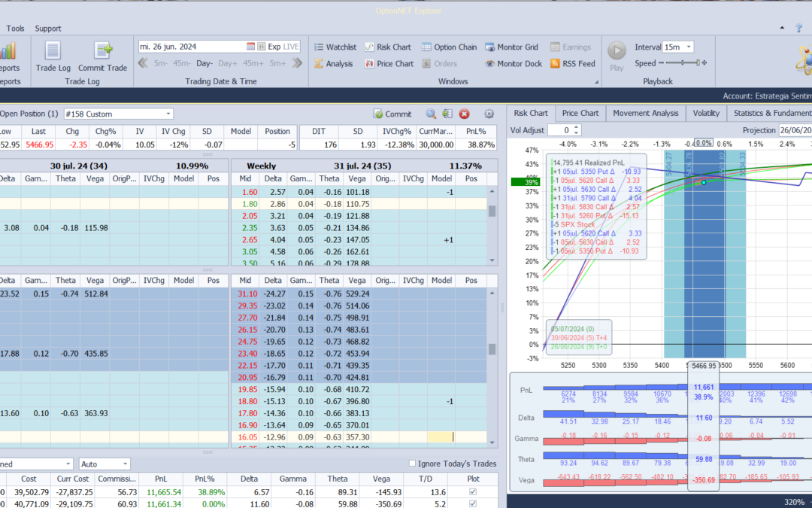
Task: Click the time picker icon beside the calendar
Action: click(262, 47)
